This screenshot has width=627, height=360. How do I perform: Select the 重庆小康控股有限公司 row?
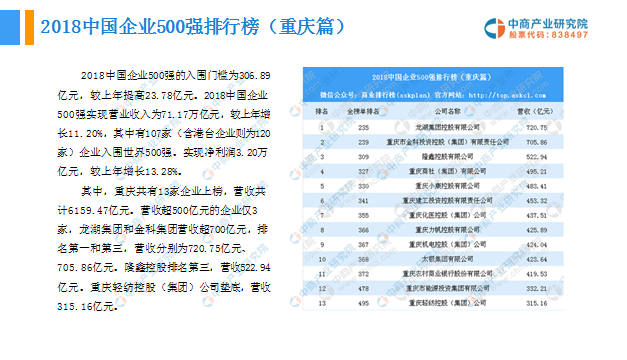tap(433, 186)
